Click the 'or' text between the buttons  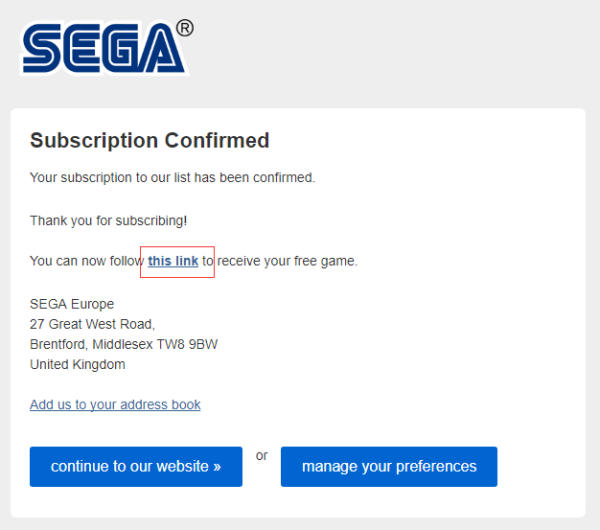[x=262, y=456]
